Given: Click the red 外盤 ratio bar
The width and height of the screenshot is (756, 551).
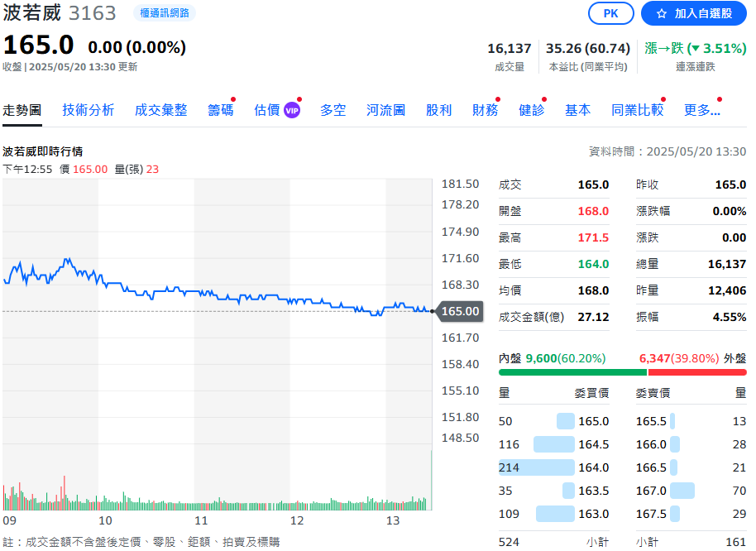Looking at the screenshot, I should point(697,372).
